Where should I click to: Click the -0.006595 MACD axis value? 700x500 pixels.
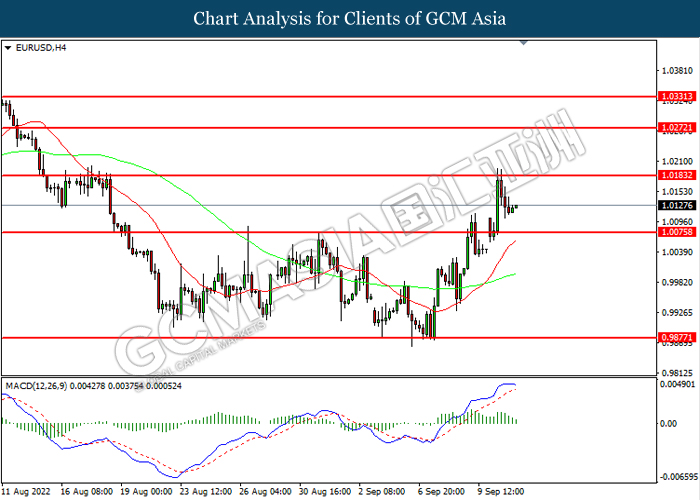pos(679,477)
